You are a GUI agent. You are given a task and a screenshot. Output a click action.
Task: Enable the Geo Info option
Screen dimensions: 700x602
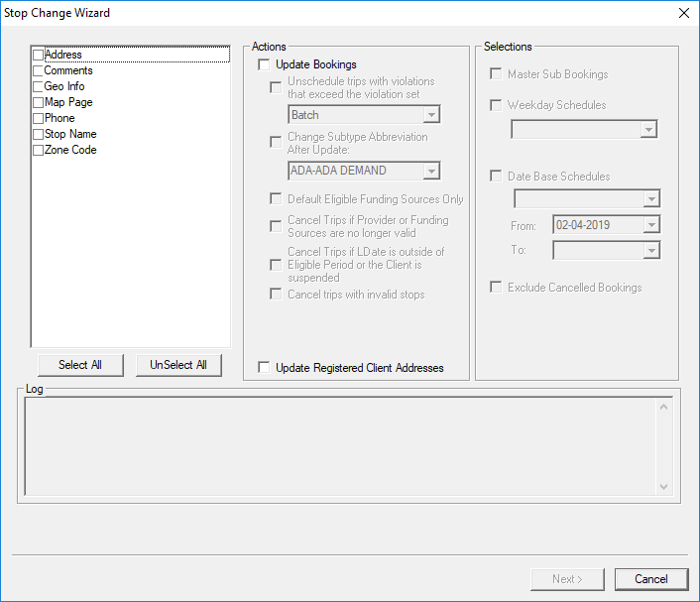click(38, 87)
